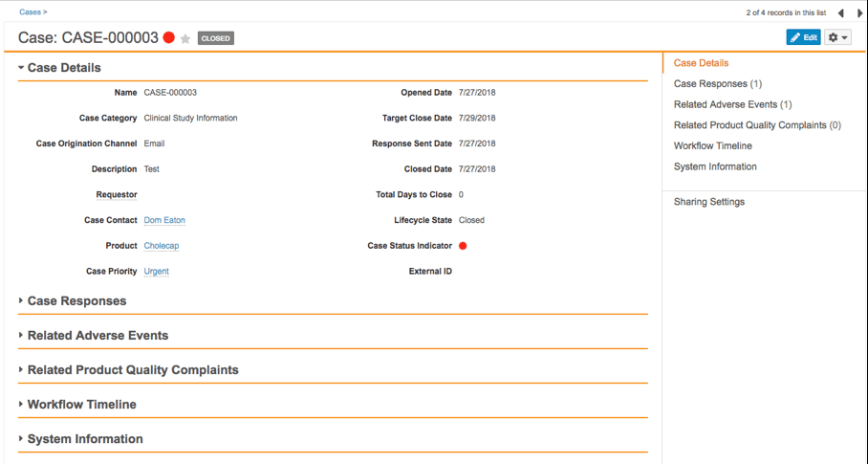Screen dimensions: 868x464
Task: Click the red Case Status Indicator dot
Action: (463, 246)
